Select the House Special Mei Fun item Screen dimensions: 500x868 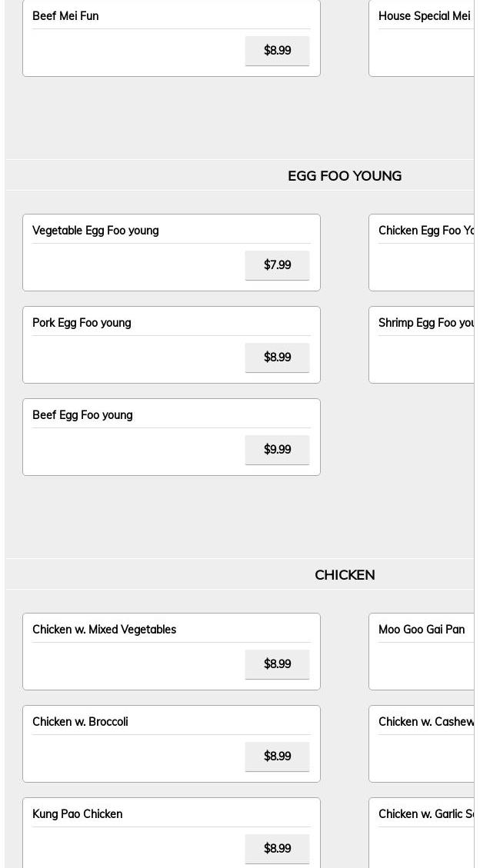(425, 16)
